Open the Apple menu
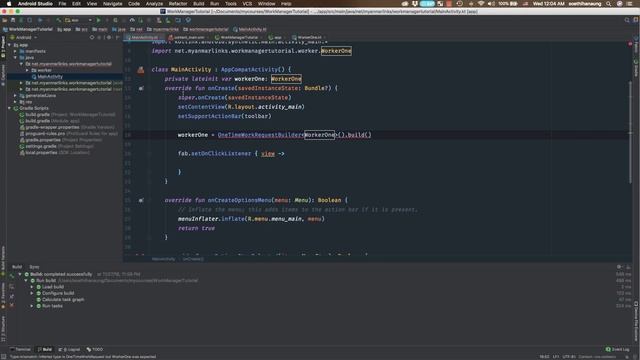This screenshot has height=360, width=640. [9, 4]
